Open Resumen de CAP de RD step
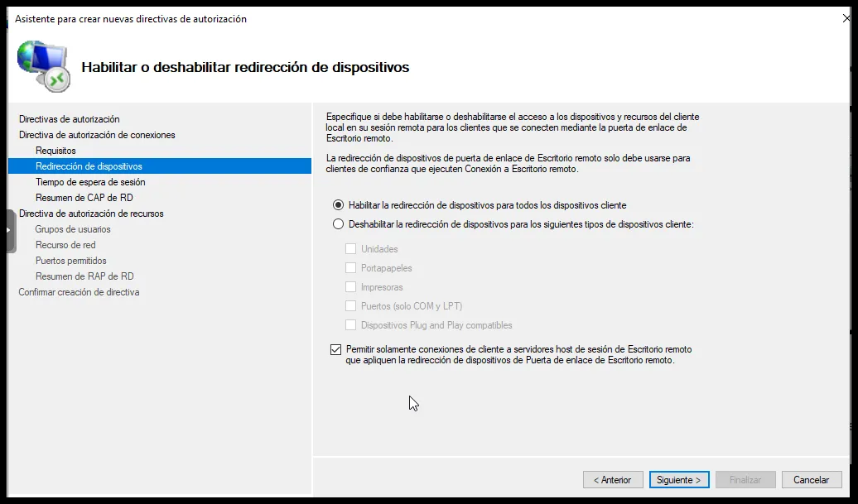 pyautogui.click(x=84, y=198)
